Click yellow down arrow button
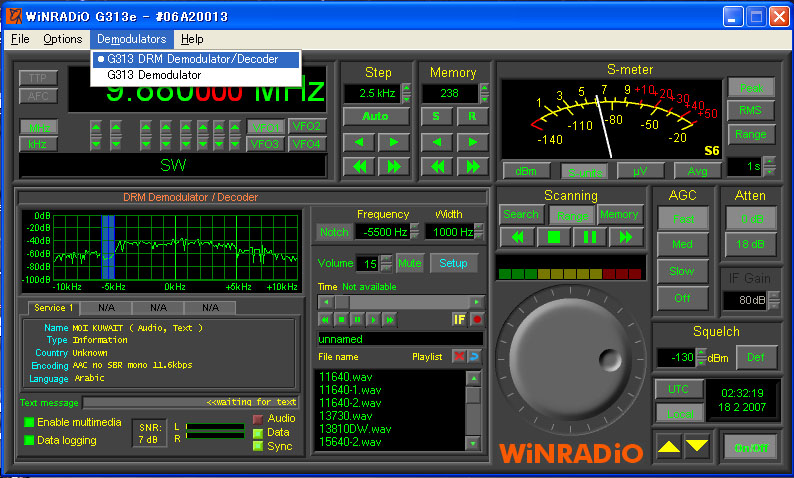 click(697, 447)
